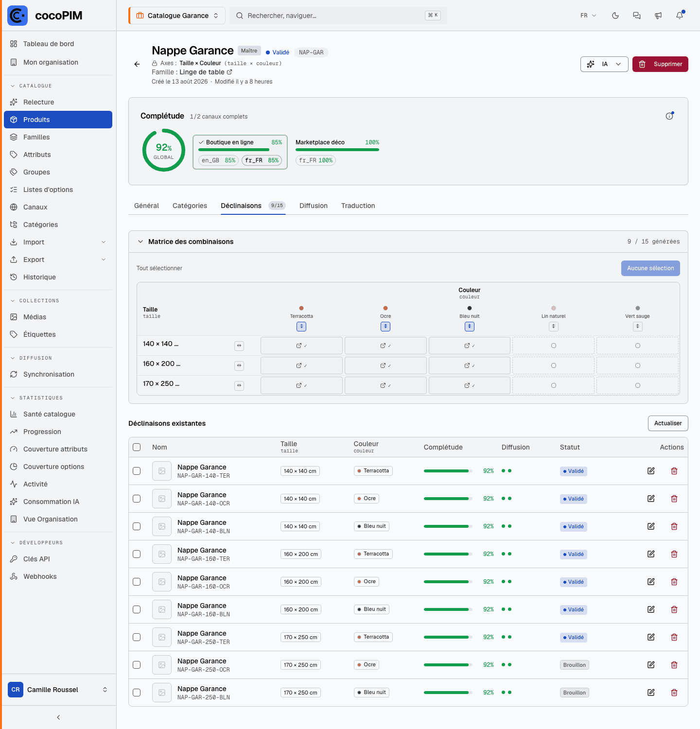700x729 pixels.
Task: Open the notifications bell
Action: click(680, 16)
